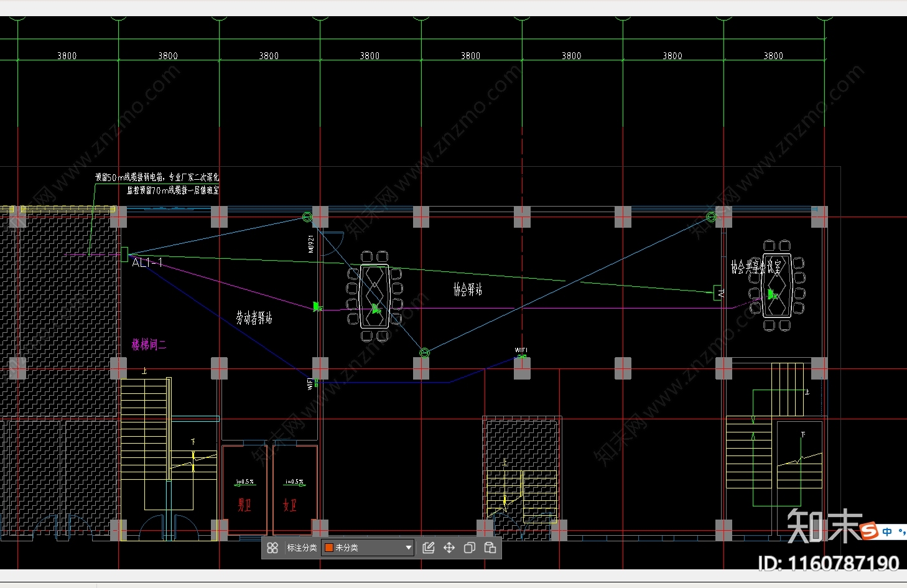Click the copy annotation icon
The image size is (907, 588).
[x=470, y=548]
